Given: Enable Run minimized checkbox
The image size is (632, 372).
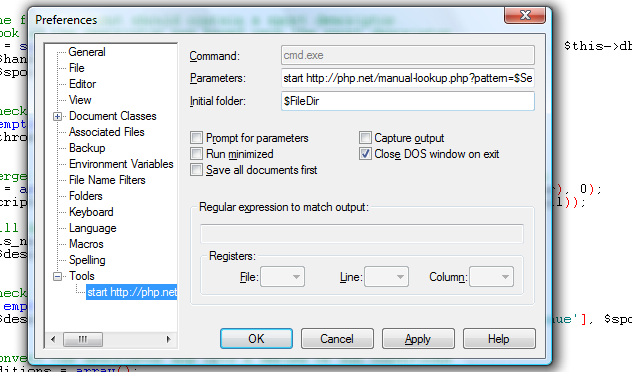Looking at the screenshot, I should [196, 154].
